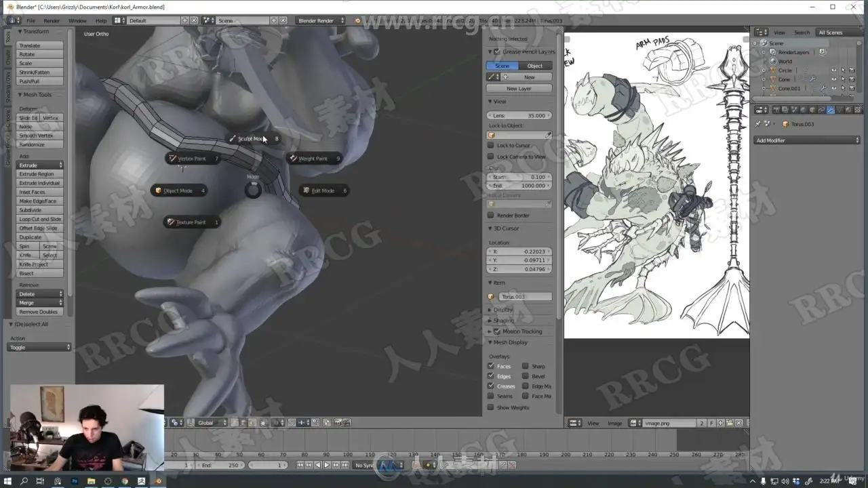Toggle visibility eye for Circle object

coord(834,70)
